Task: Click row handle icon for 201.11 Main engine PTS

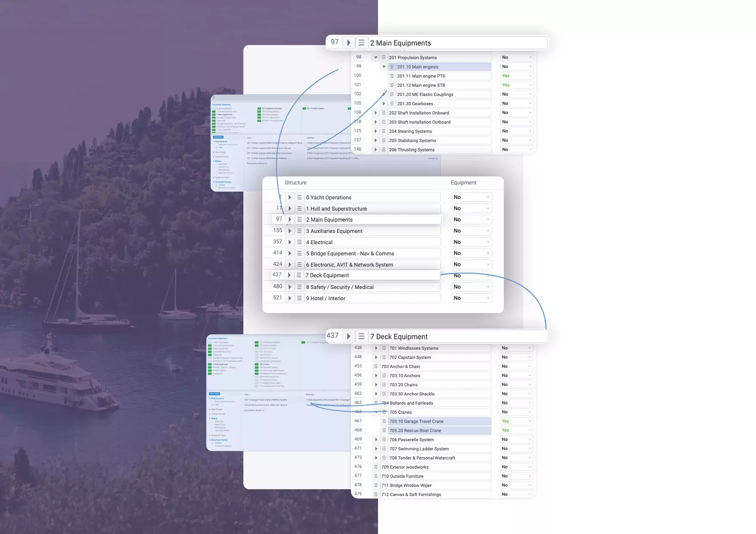Action: [392, 76]
